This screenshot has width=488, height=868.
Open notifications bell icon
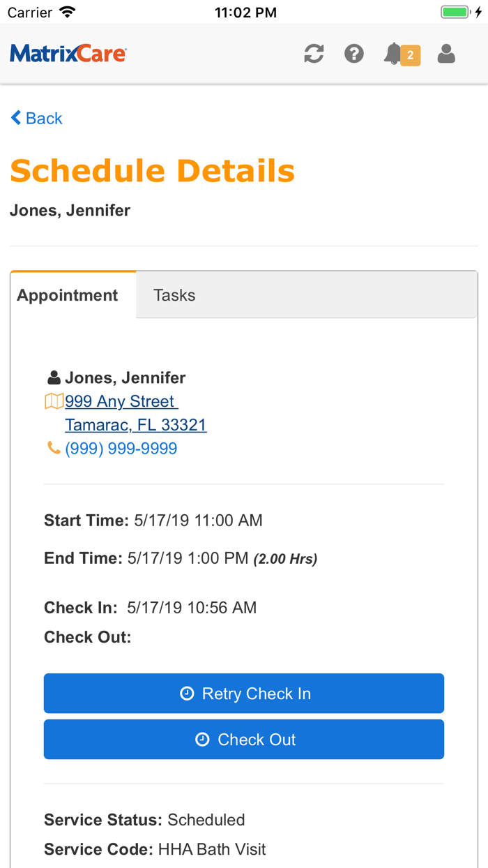pyautogui.click(x=393, y=54)
